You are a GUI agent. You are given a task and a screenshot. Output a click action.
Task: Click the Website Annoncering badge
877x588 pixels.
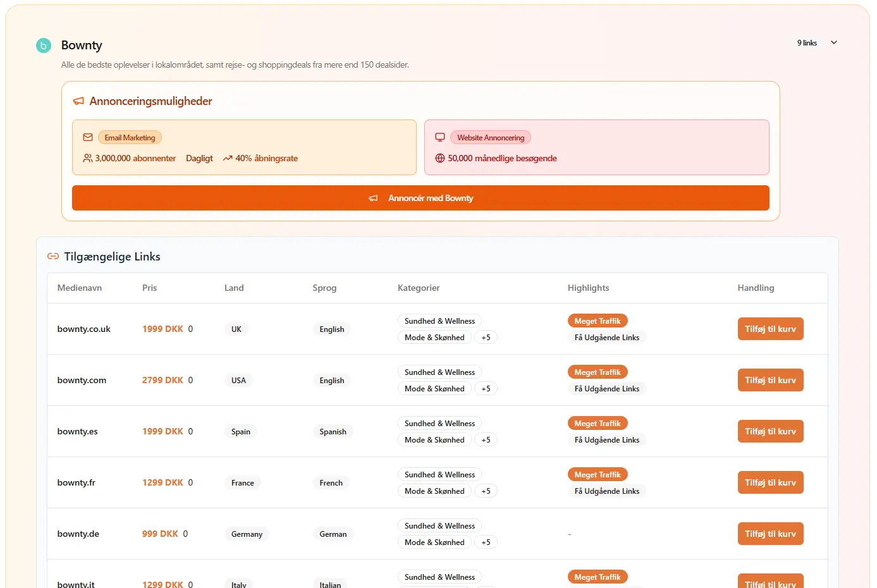coord(491,137)
